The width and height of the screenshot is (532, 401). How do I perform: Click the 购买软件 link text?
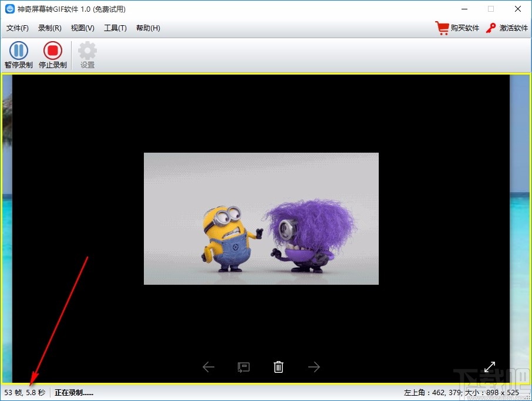465,28
